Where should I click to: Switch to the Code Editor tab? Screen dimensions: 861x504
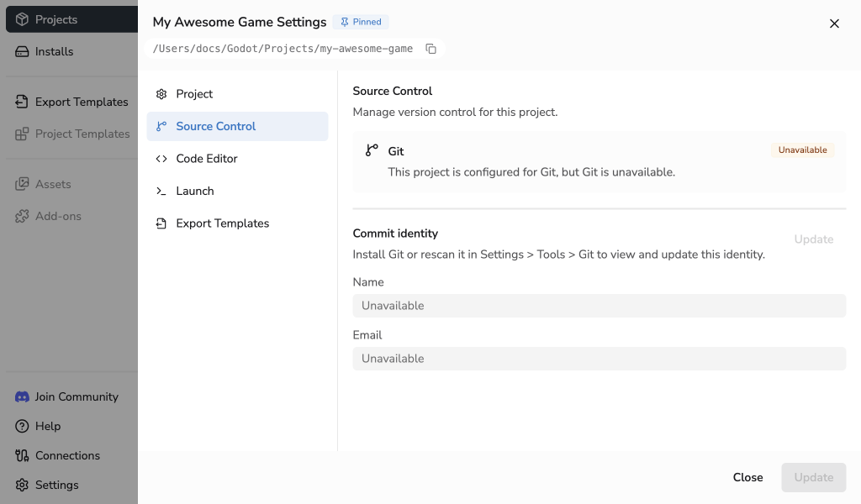(237, 159)
